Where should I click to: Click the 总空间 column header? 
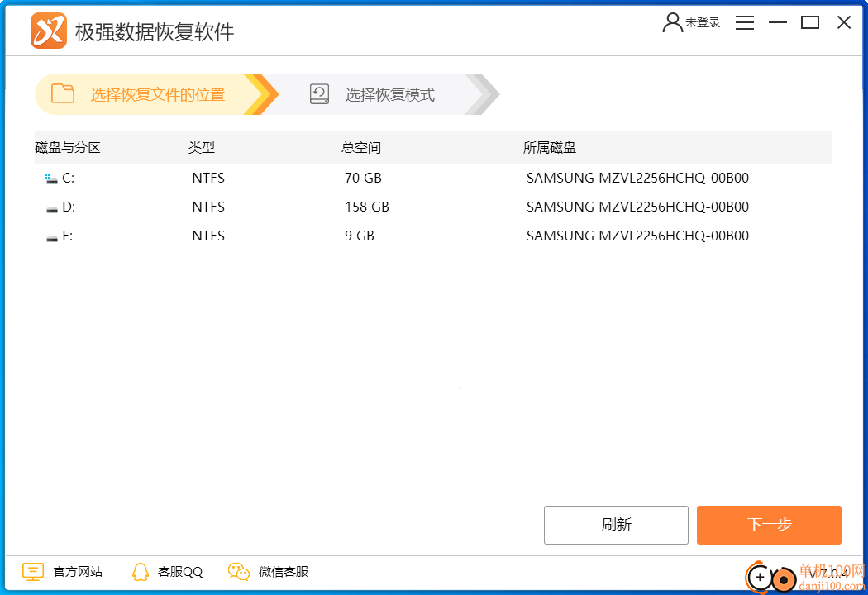click(x=361, y=148)
